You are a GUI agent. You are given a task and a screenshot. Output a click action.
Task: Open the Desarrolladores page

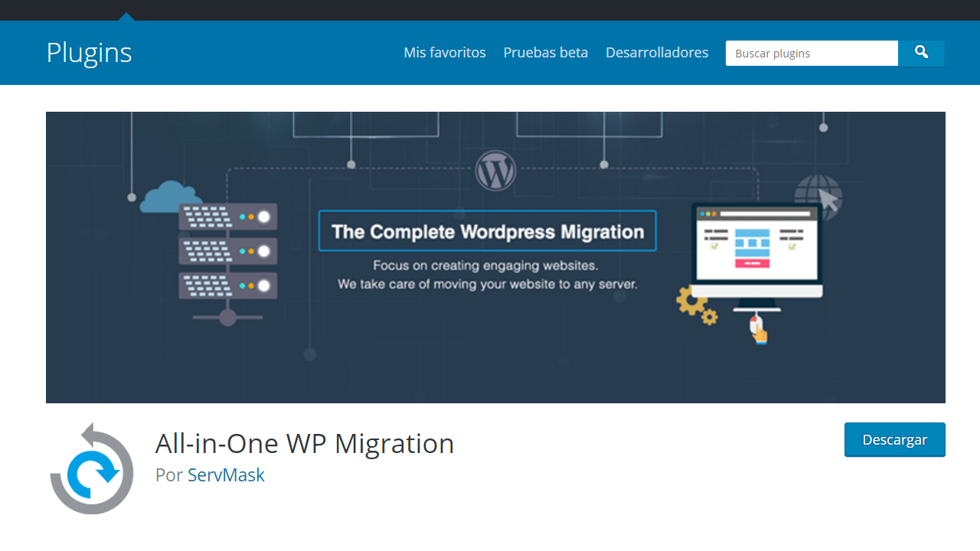[657, 53]
